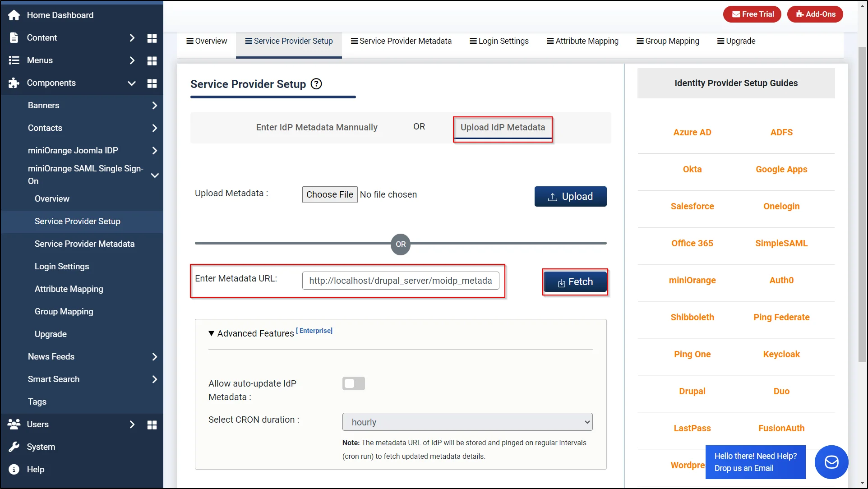Viewport: 868px width, 489px height.
Task: Open the Menus dashboard grid icon
Action: point(152,61)
